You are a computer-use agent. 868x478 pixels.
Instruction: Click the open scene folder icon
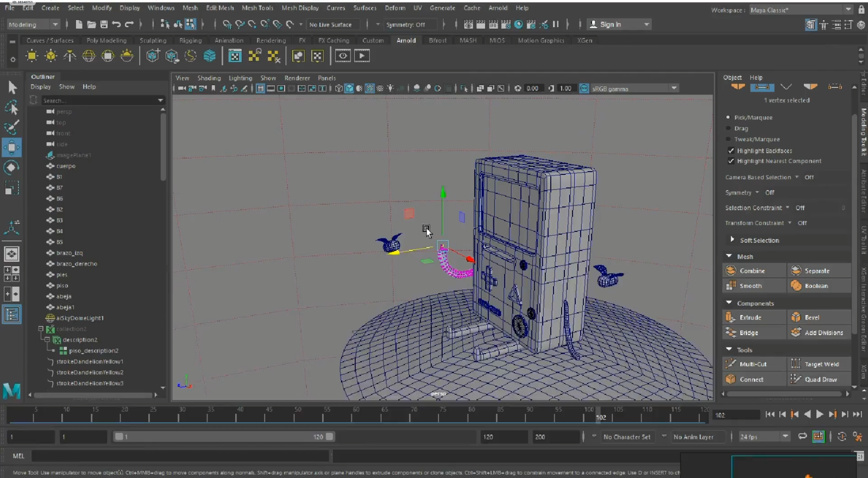[91, 24]
